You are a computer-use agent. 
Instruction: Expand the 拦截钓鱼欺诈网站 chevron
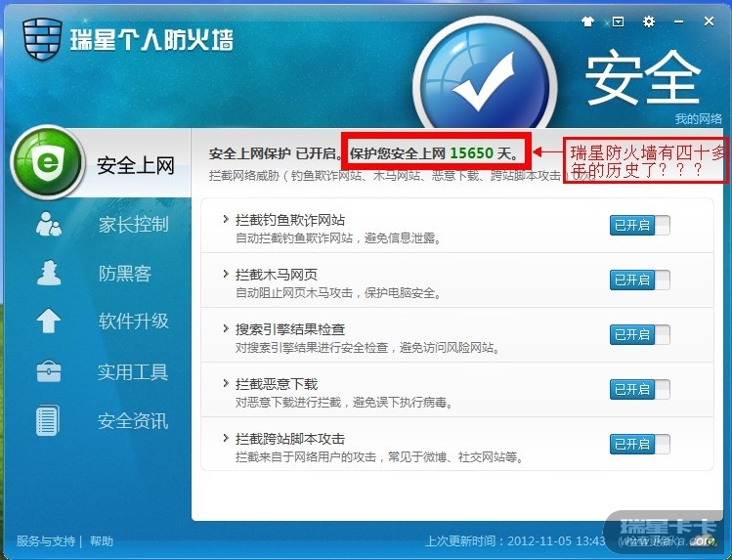[226, 219]
